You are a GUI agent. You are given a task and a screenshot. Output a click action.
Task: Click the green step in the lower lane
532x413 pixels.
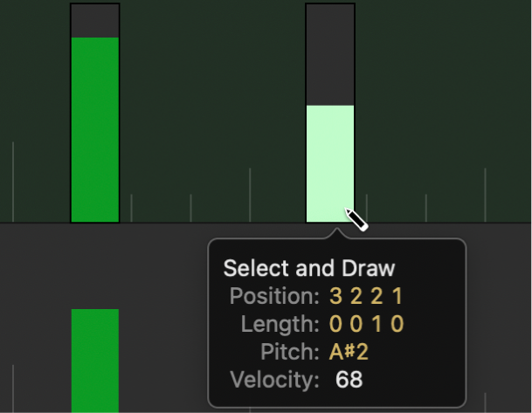pyautogui.click(x=94, y=360)
